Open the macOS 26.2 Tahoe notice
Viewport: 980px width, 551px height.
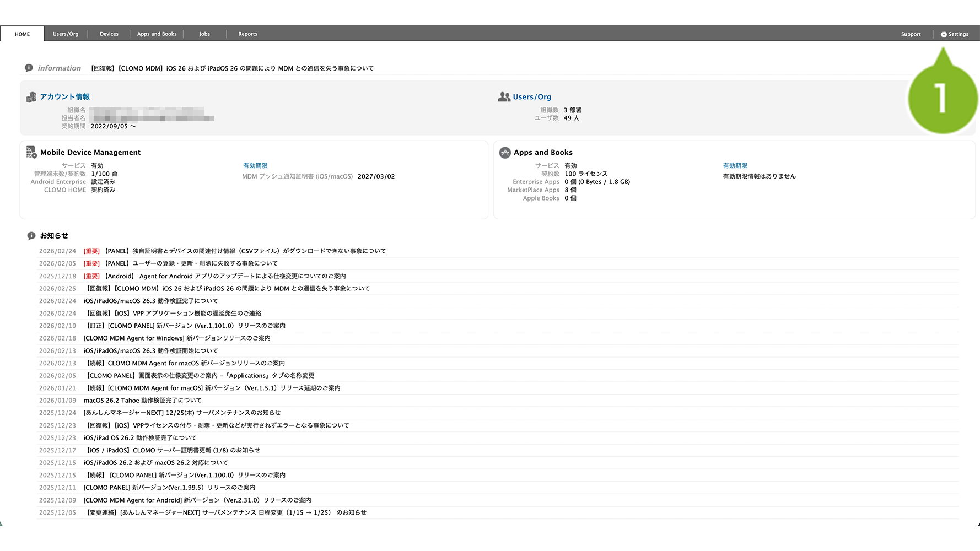click(142, 401)
